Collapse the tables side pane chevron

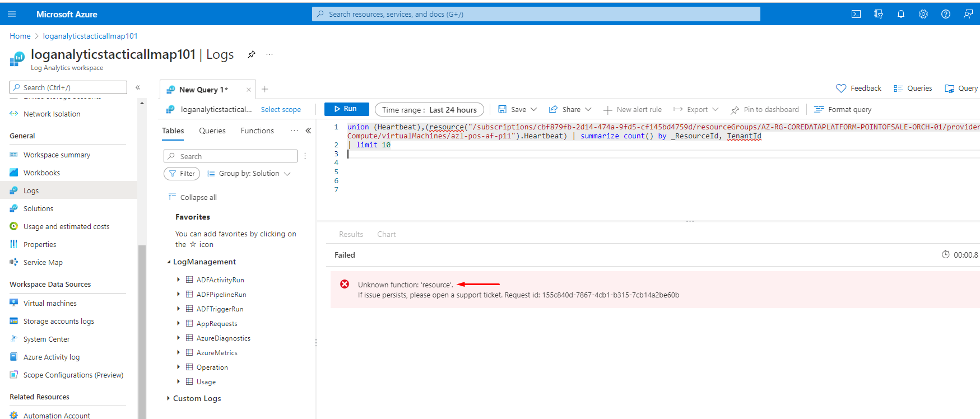pos(308,131)
